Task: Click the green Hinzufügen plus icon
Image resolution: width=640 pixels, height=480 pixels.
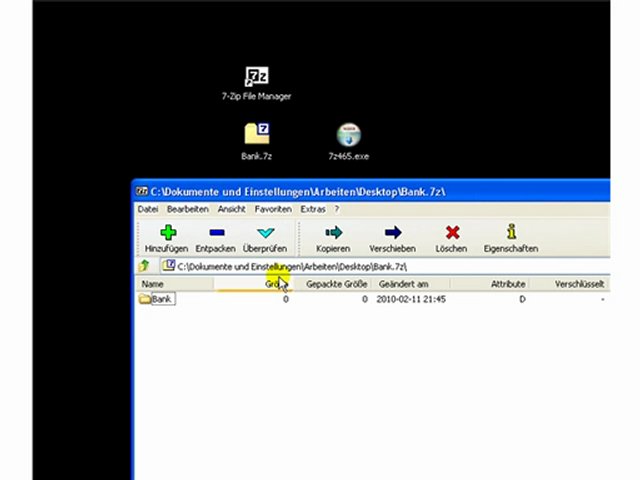Action: click(166, 233)
